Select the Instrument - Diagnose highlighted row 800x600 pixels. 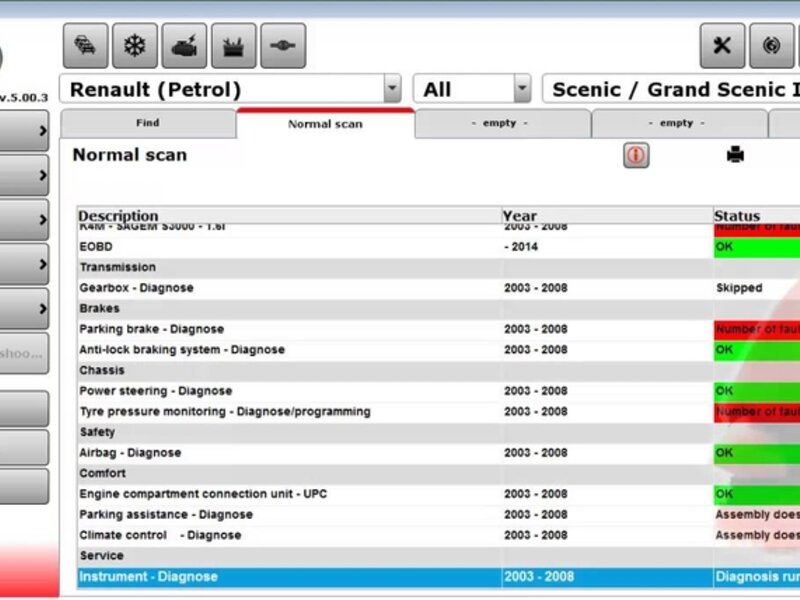point(148,577)
